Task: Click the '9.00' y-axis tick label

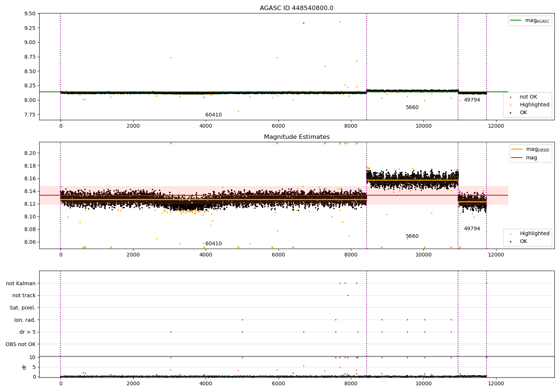Action: (30, 42)
